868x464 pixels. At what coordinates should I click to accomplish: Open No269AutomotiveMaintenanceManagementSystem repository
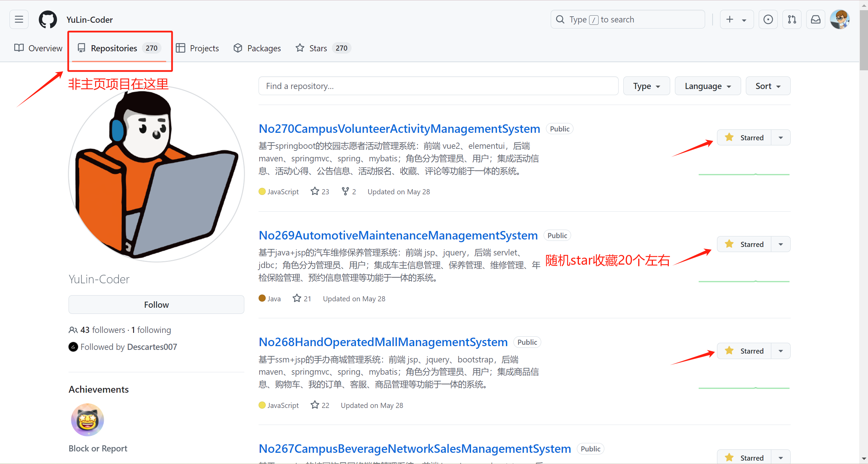(x=398, y=235)
